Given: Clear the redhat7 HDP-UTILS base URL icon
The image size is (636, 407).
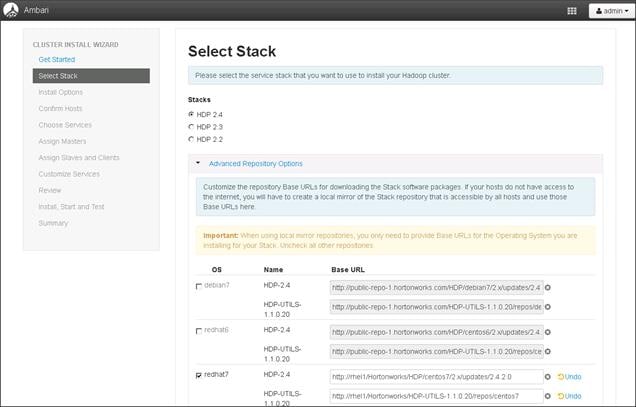Looking at the screenshot, I should point(548,396).
